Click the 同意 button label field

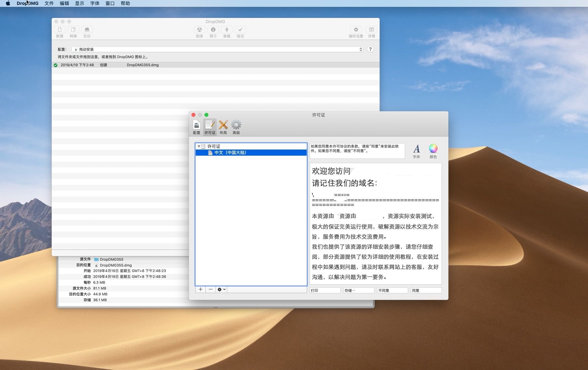point(426,291)
